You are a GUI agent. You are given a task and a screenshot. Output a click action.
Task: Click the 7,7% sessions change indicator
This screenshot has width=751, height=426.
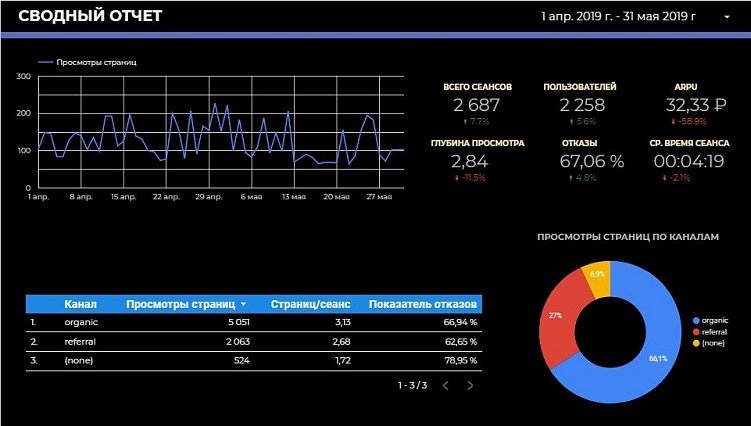(476, 122)
